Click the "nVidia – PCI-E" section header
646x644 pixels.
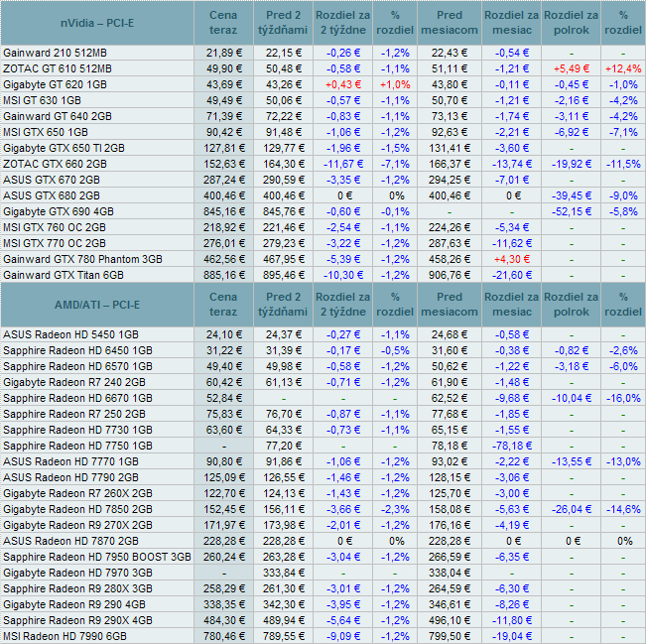97,23
